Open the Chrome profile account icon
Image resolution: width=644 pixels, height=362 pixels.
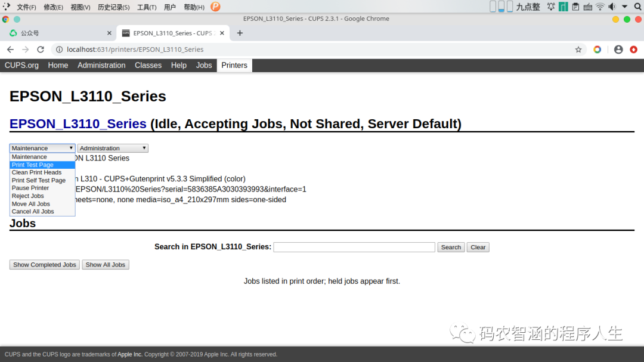(x=618, y=49)
